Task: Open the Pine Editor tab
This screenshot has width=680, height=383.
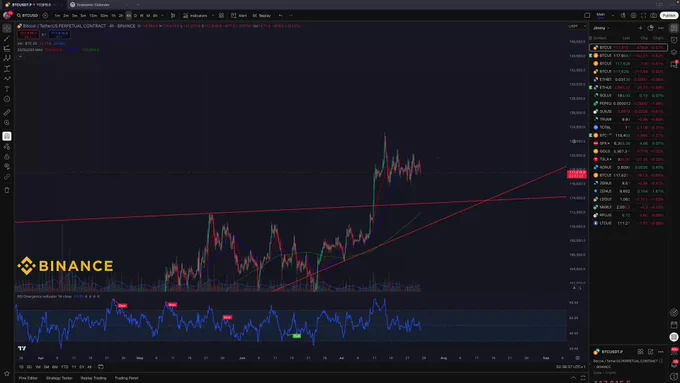Action: [28, 378]
